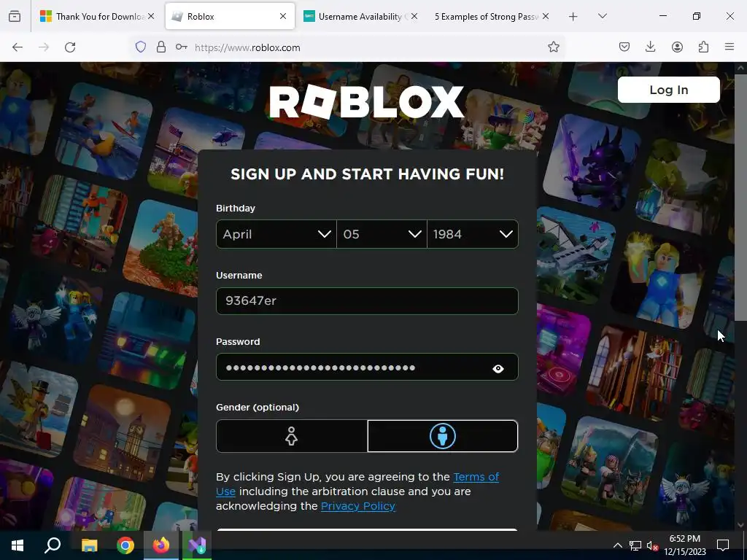The height and width of the screenshot is (560, 747).
Task: Open Firefox View tab overview icon
Action: pyautogui.click(x=15, y=16)
